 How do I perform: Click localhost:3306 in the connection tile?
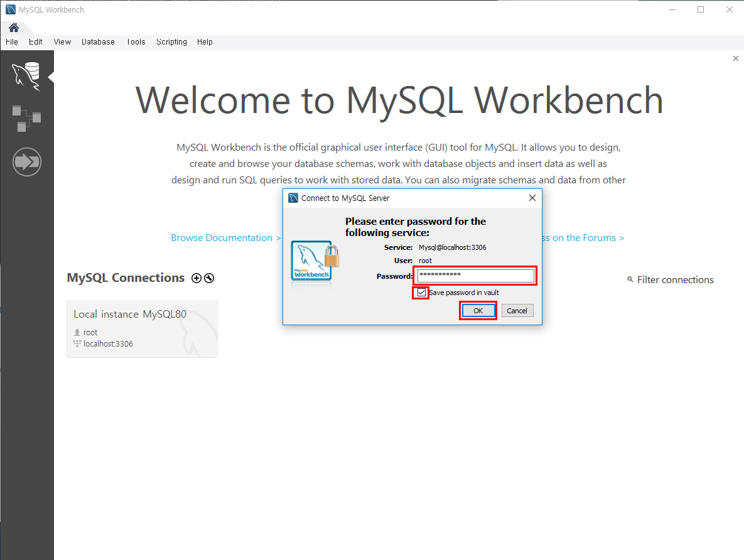108,343
